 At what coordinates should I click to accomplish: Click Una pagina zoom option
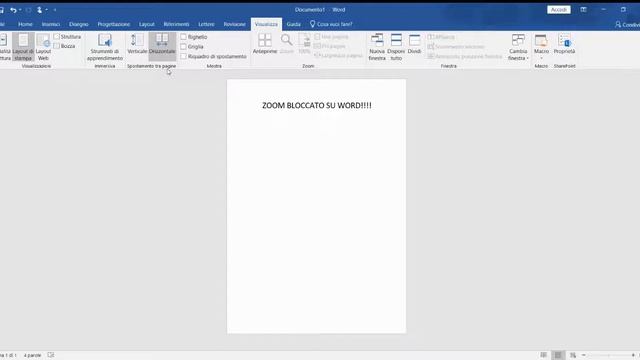pyautogui.click(x=331, y=37)
